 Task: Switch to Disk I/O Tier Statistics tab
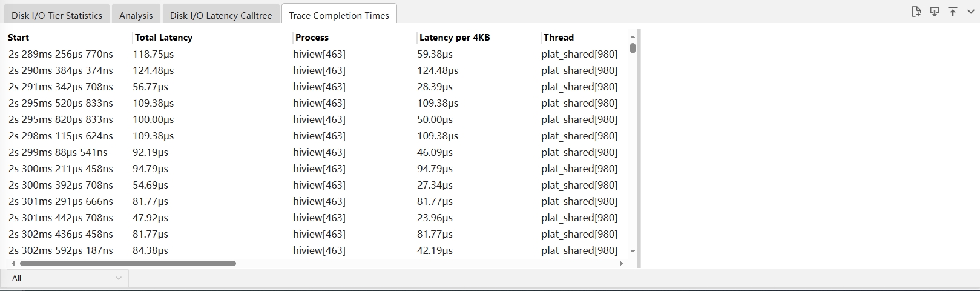tap(57, 16)
